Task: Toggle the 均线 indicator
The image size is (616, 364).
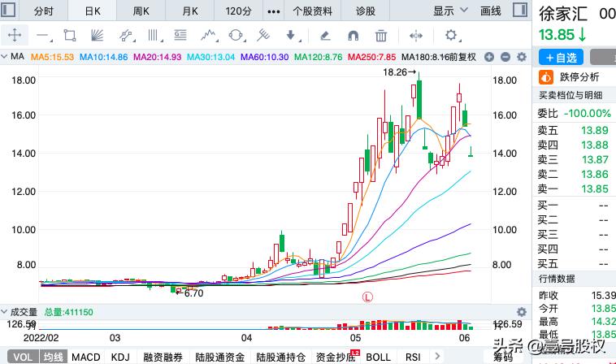Action: (53, 357)
